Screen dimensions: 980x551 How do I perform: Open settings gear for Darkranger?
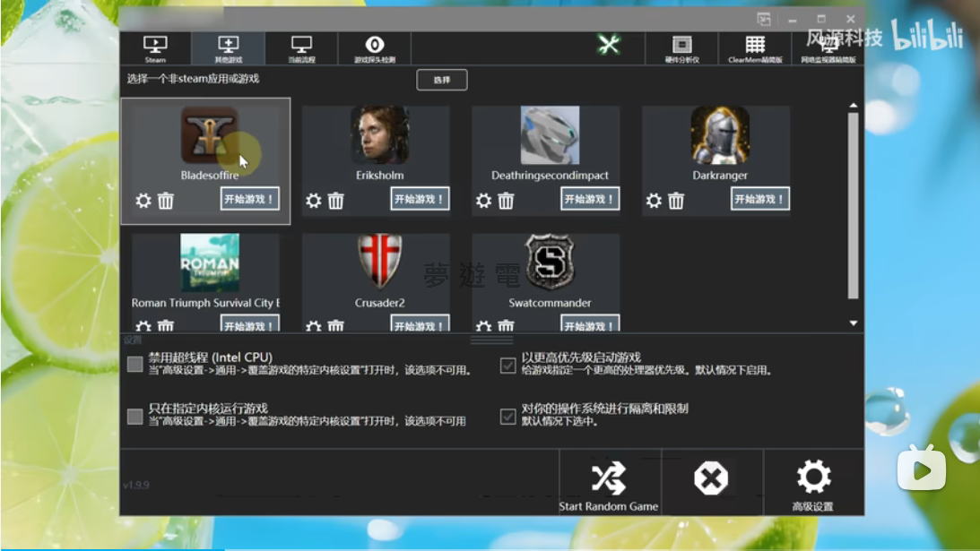(x=654, y=201)
